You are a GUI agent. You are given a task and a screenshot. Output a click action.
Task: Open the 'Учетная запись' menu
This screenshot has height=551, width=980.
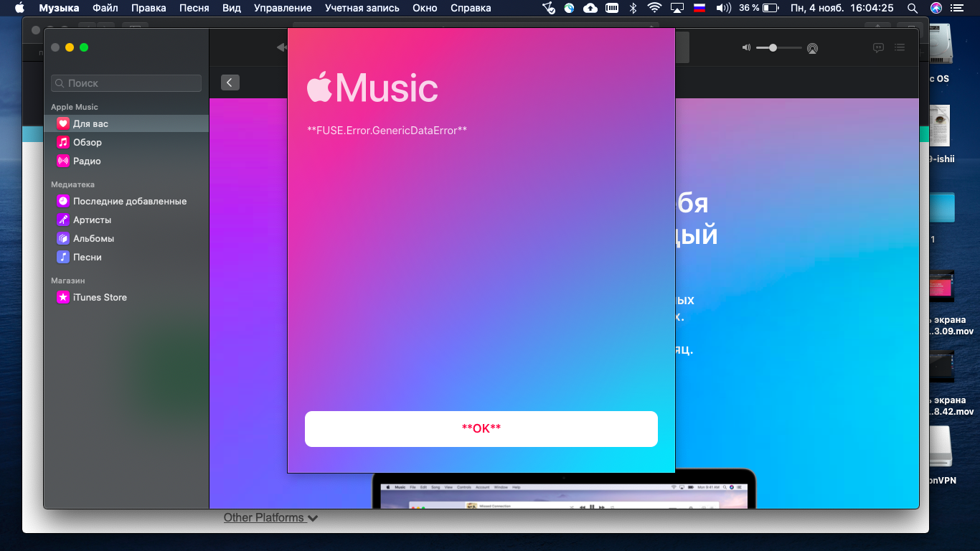[362, 8]
